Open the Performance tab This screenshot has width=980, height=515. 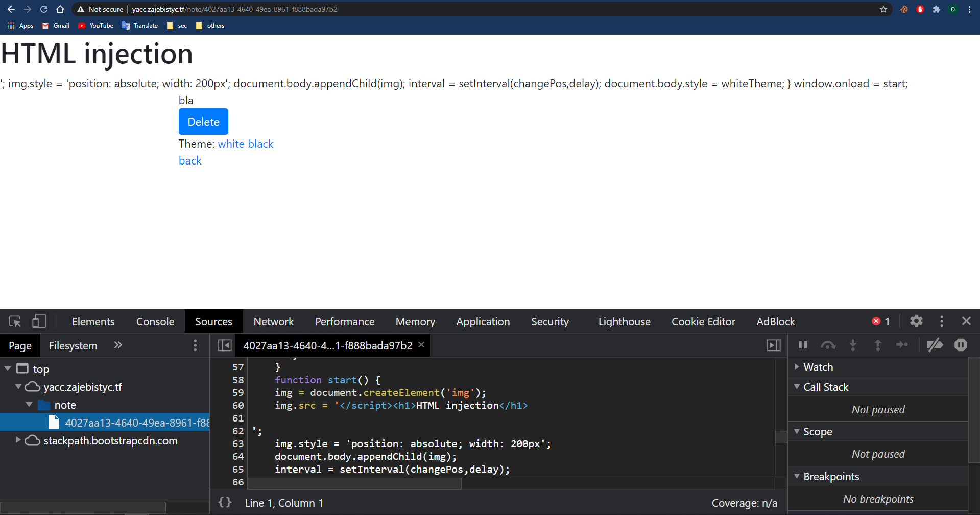[345, 322]
